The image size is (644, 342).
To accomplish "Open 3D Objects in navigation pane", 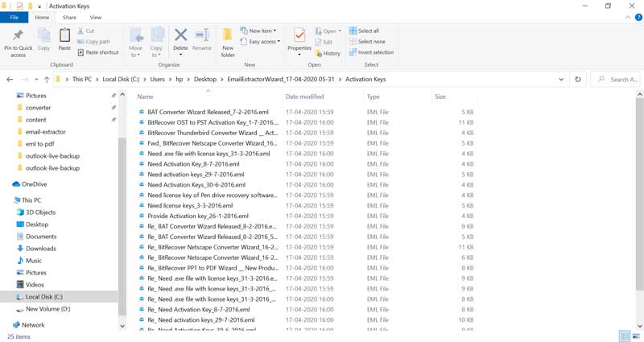I will [40, 212].
